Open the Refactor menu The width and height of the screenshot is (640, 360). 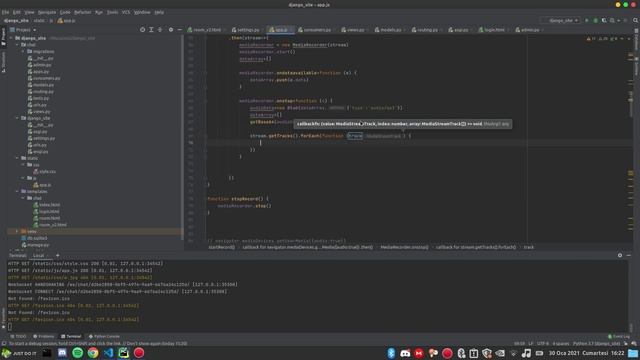point(82,12)
